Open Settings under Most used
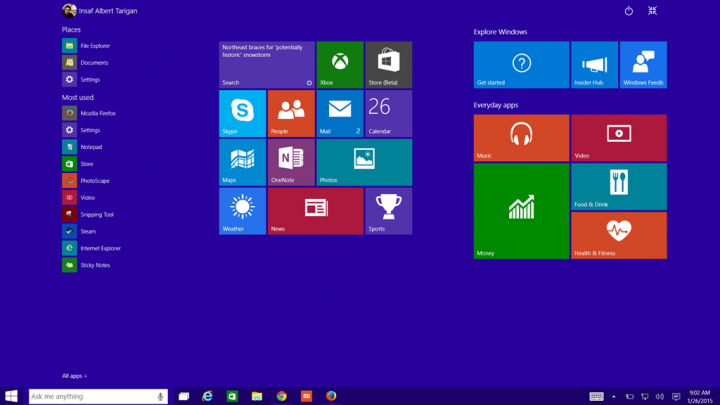720x405 pixels. click(x=81, y=130)
